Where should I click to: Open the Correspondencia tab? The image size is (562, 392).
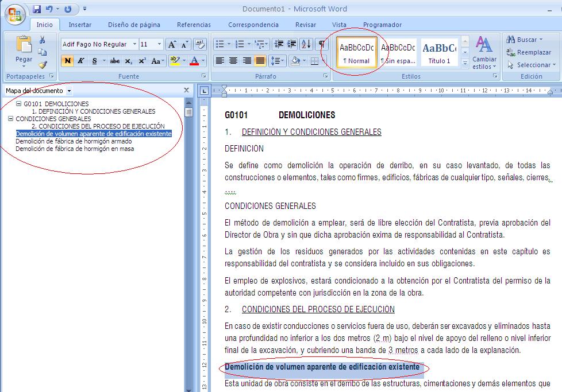tap(253, 25)
